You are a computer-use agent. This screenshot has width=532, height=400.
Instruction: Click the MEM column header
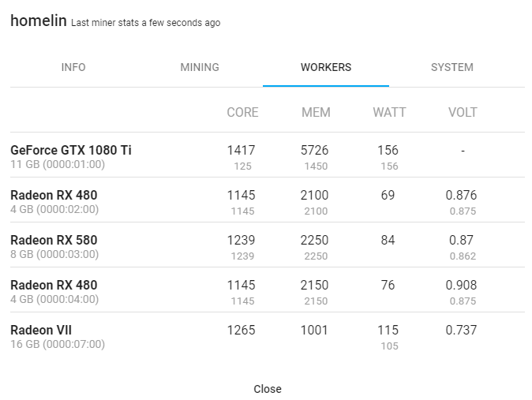(x=316, y=112)
